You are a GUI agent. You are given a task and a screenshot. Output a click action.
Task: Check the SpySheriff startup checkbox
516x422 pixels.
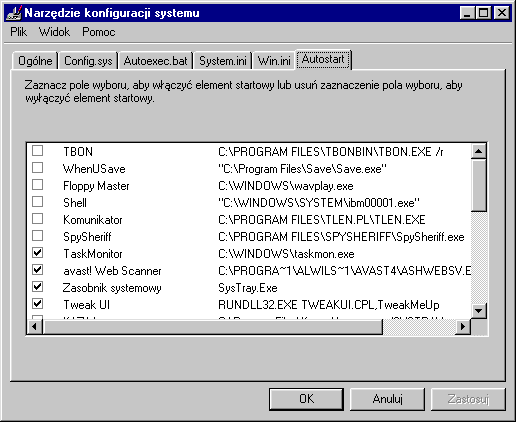pyautogui.click(x=38, y=236)
